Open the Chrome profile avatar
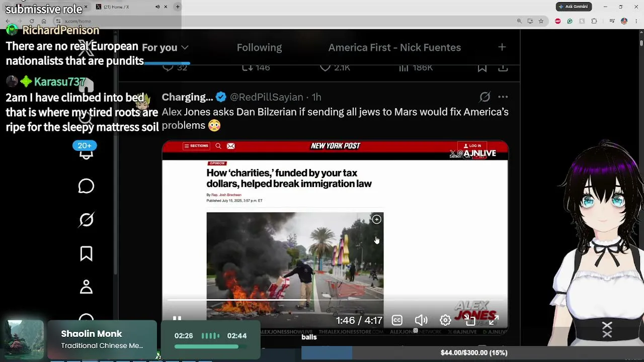The height and width of the screenshot is (362, 644). 624,21
